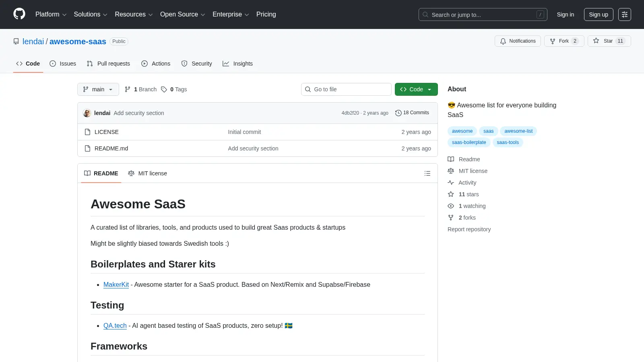Expand the Open Source menu
644x362 pixels.
click(x=183, y=14)
